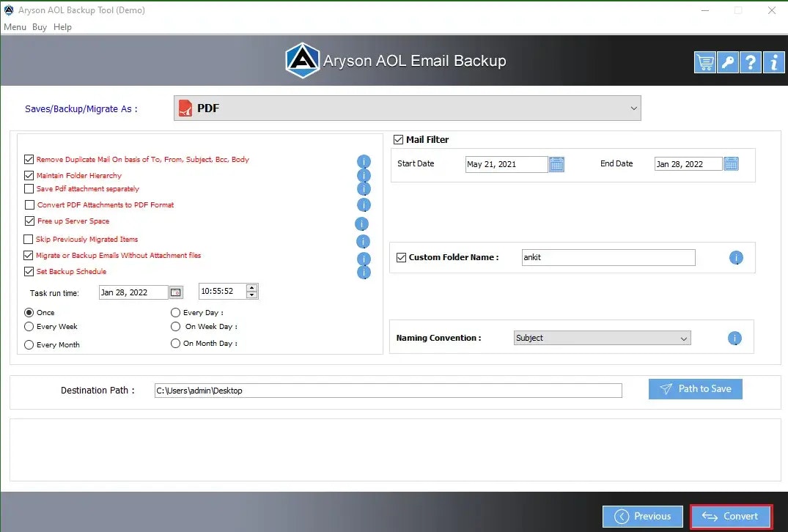Select the Every Week schedule option
The height and width of the screenshot is (532, 788).
point(29,327)
